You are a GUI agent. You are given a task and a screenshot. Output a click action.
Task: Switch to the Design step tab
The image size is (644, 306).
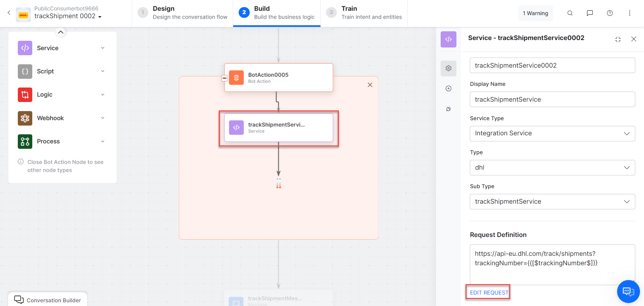point(183,13)
